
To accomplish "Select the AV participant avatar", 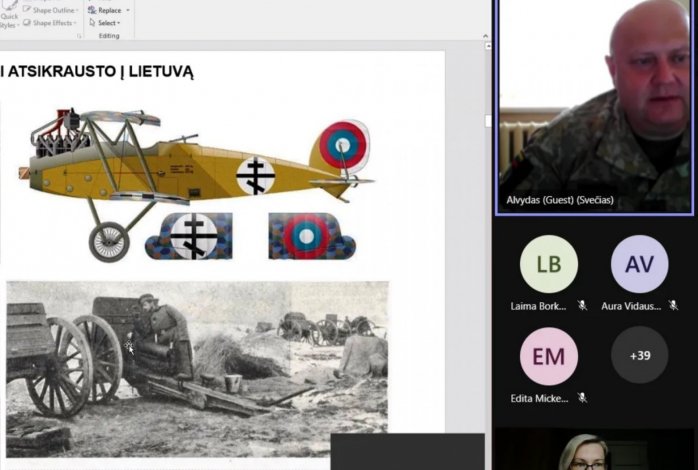I will click(x=639, y=264).
